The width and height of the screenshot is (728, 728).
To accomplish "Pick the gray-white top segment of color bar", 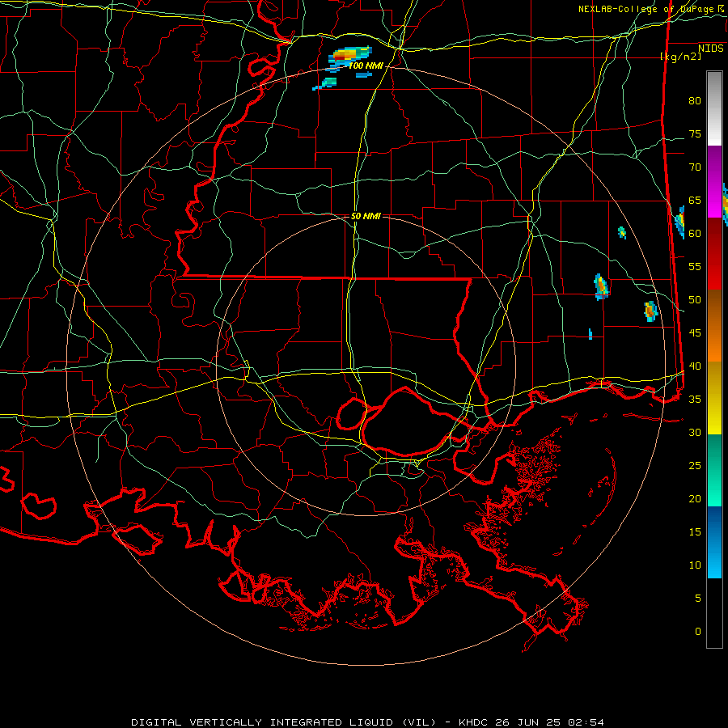I will tap(714, 108).
